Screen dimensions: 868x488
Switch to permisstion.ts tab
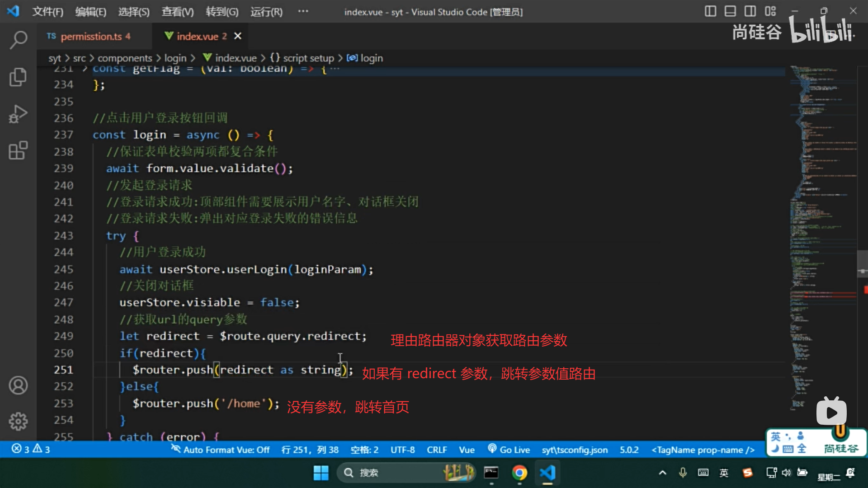[x=90, y=36]
